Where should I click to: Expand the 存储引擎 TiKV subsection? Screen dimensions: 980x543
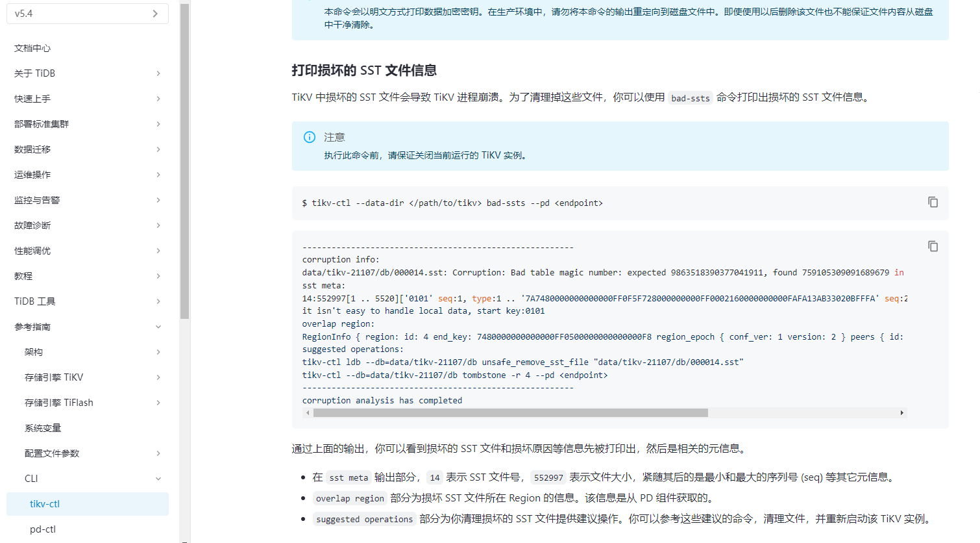[x=158, y=377]
